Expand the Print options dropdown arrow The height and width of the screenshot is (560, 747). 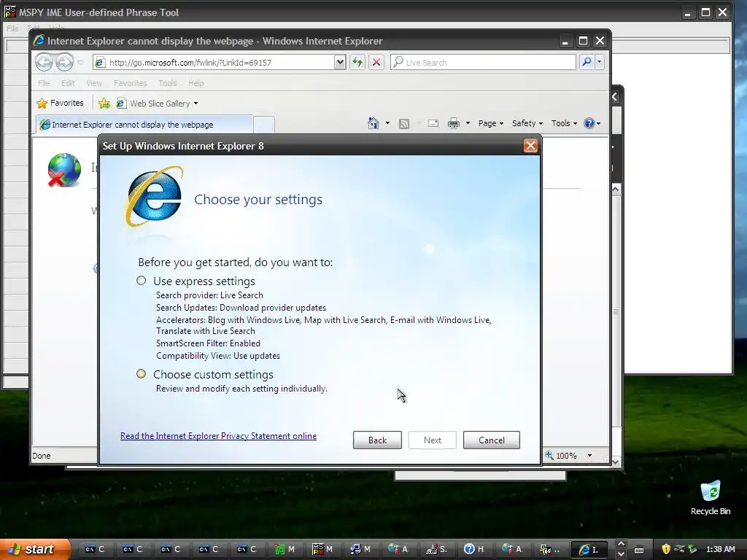(x=468, y=123)
